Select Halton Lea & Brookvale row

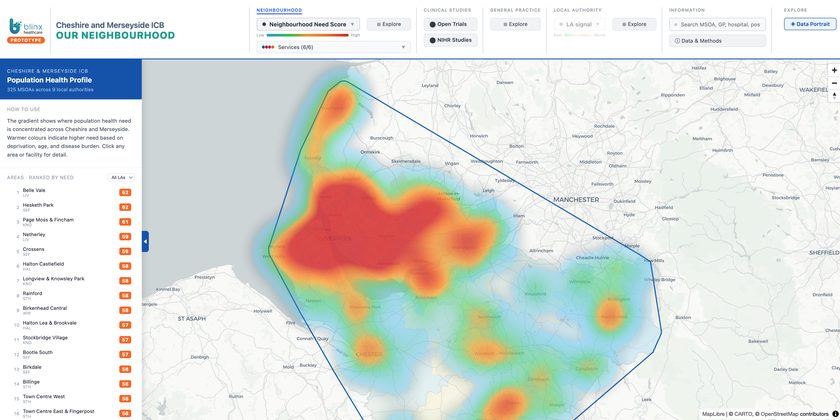click(71, 325)
